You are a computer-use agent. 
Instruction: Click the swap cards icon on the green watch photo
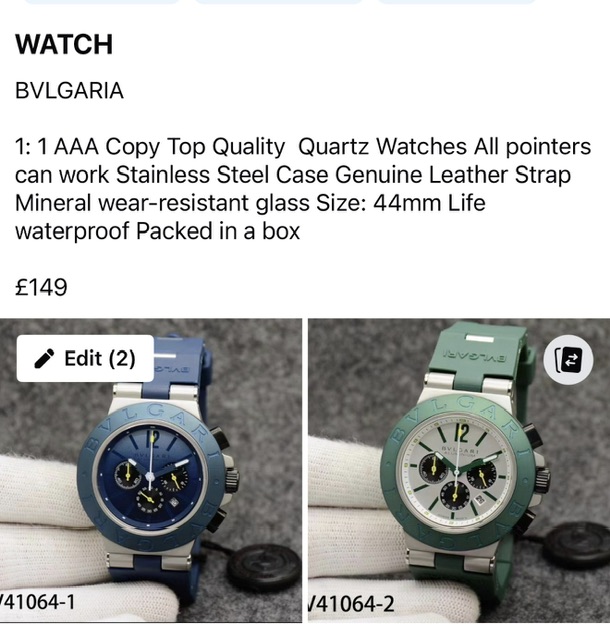(x=568, y=360)
